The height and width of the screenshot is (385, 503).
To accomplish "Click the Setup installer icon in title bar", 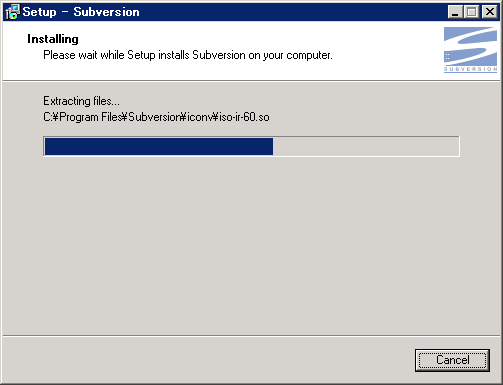I will click(x=13, y=12).
